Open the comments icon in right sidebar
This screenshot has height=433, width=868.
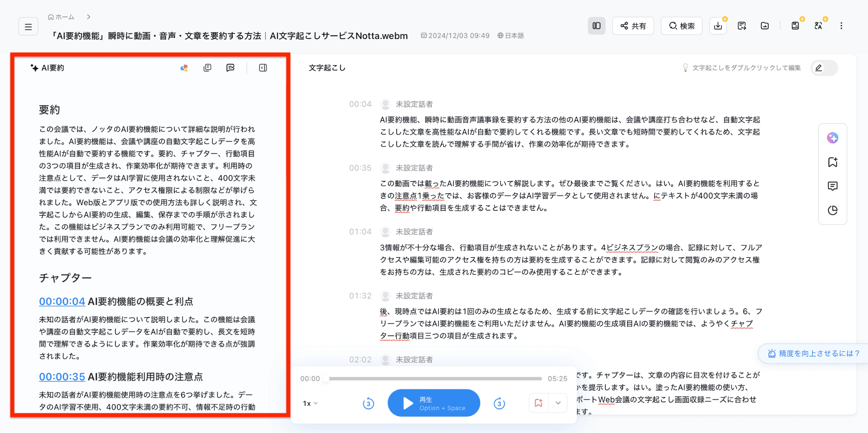click(x=832, y=186)
